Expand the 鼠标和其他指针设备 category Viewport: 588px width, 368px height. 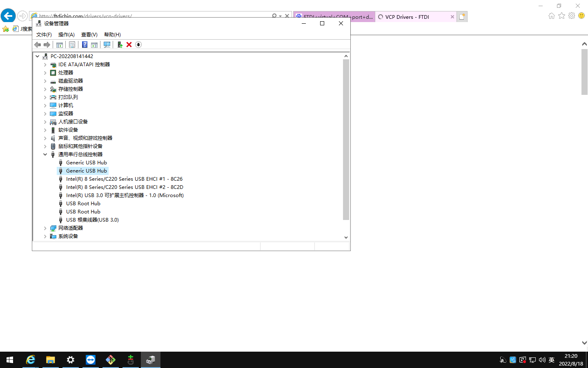coord(45,146)
